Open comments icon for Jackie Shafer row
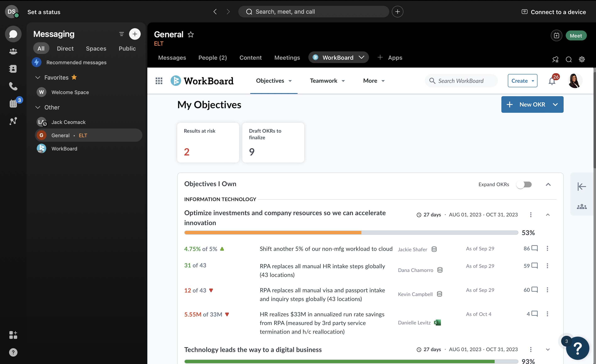 (535, 248)
